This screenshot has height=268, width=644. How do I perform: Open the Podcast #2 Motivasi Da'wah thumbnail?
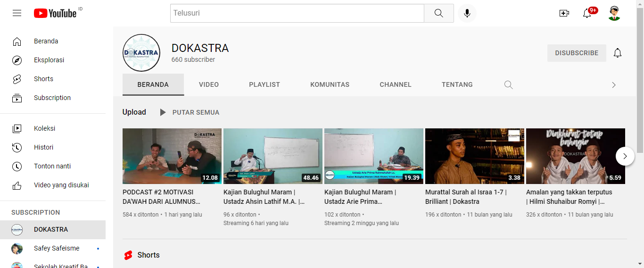point(172,156)
